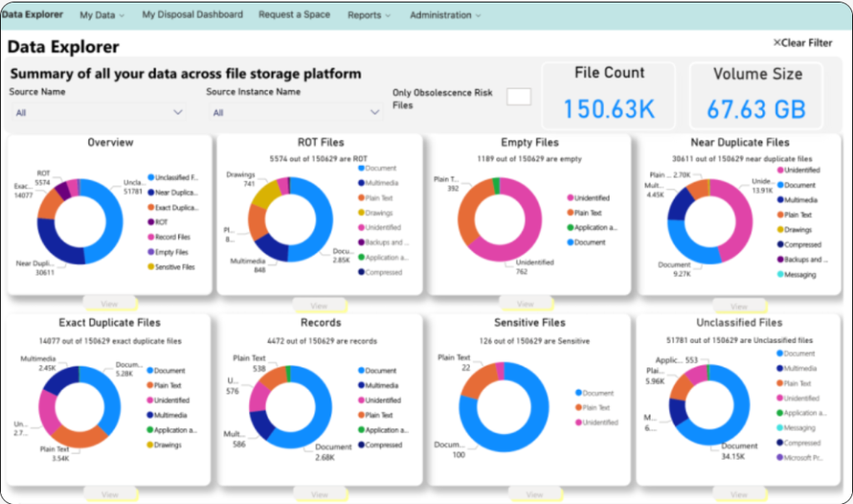This screenshot has height=504, width=853.
Task: Open the My Data menu
Action: point(102,15)
